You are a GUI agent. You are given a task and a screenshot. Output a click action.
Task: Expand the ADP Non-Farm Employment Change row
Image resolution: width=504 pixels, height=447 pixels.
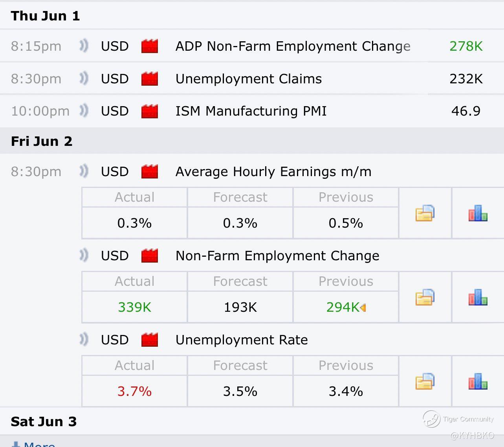tap(293, 46)
